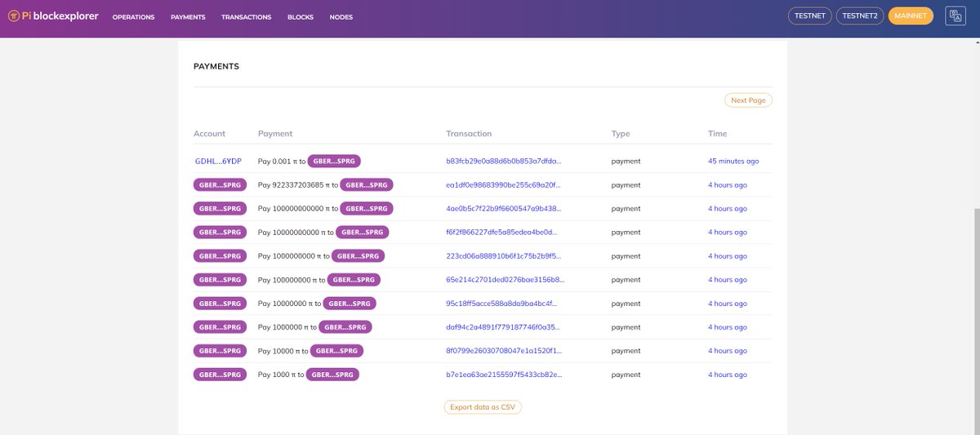Image resolution: width=980 pixels, height=435 pixels.
Task: Open the Operations menu item
Action: point(133,17)
